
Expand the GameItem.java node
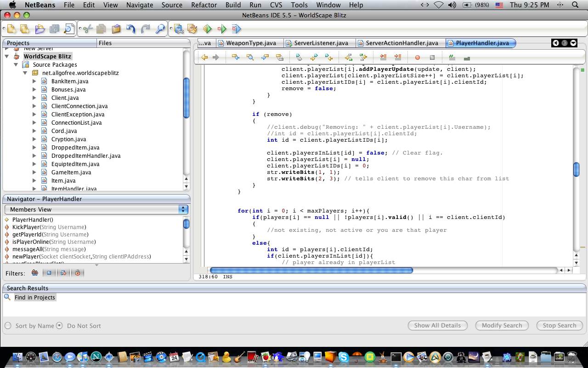34,172
